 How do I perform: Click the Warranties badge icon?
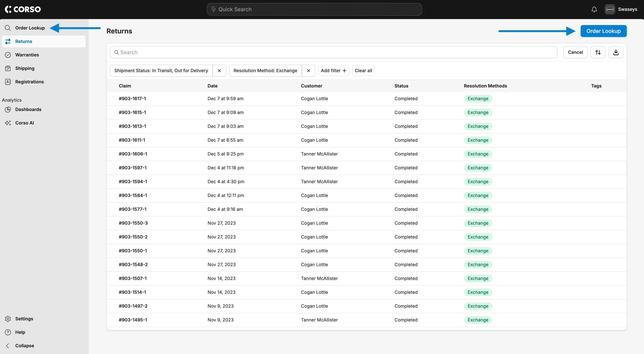[x=8, y=55]
